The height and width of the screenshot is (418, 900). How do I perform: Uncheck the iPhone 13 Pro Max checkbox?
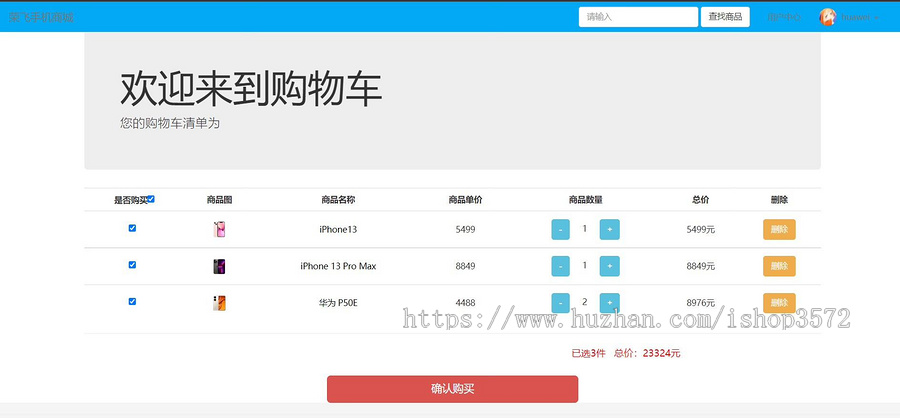132,265
